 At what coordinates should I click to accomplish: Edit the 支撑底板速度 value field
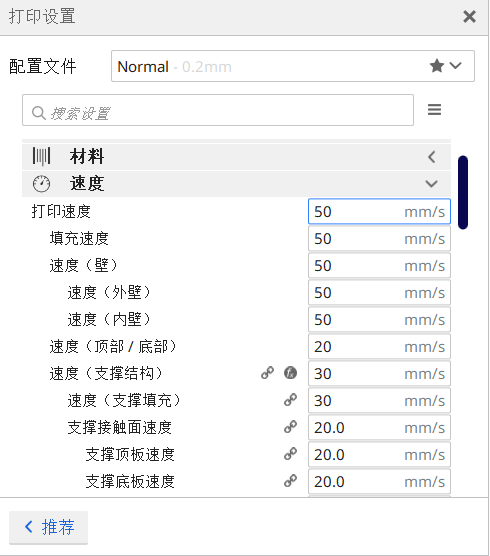point(379,481)
